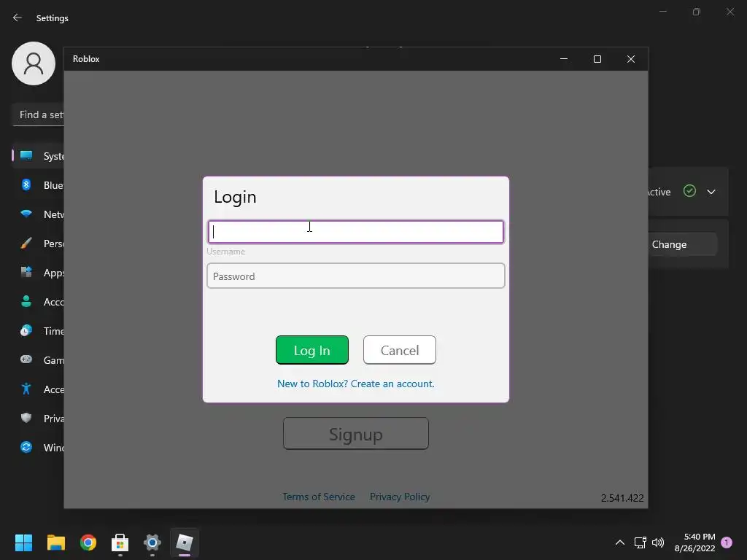747x560 pixels.
Task: Go back using the Settings back arrow
Action: point(18,17)
